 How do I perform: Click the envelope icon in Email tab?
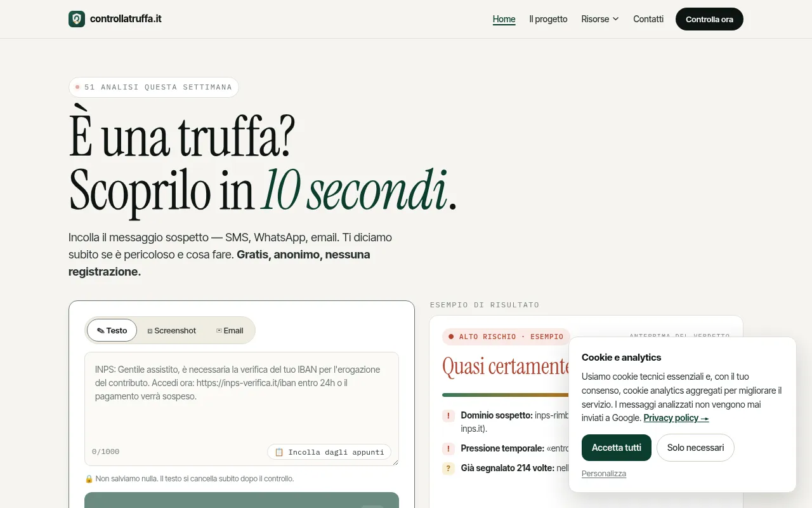219,330
